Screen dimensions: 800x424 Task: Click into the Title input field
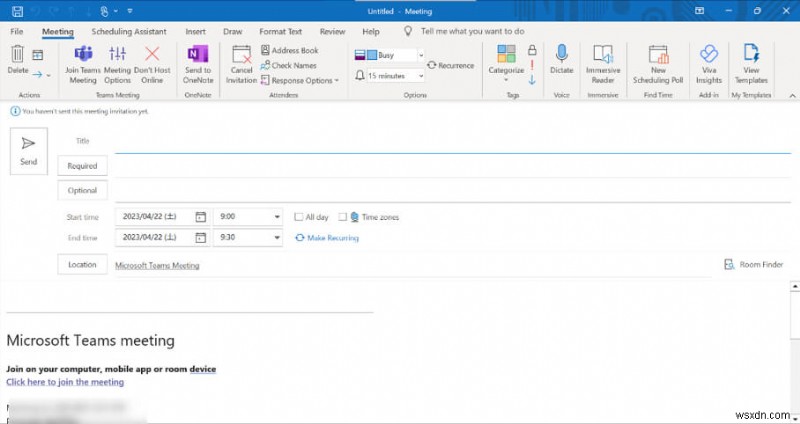453,142
